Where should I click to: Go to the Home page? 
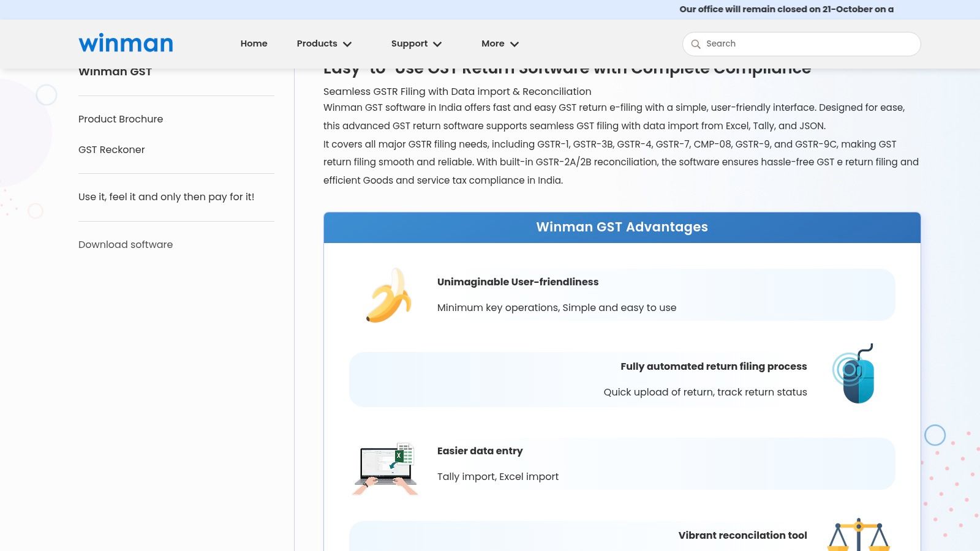(x=254, y=43)
